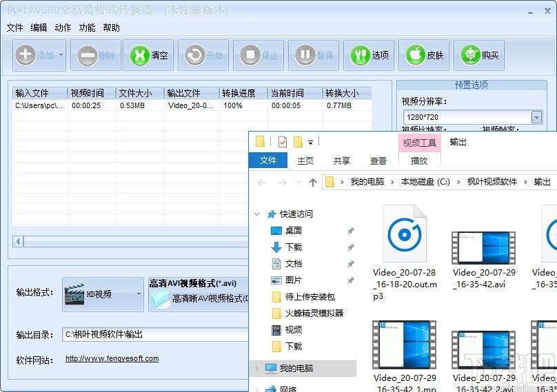The height and width of the screenshot is (392, 557).
Task: Switch to the 共享 ribbon tab
Action: (x=342, y=161)
